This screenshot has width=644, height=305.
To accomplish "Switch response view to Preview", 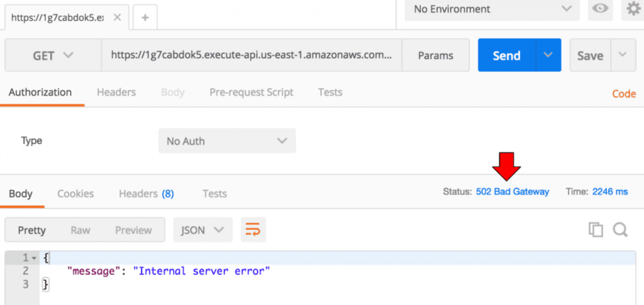I will pyautogui.click(x=133, y=230).
